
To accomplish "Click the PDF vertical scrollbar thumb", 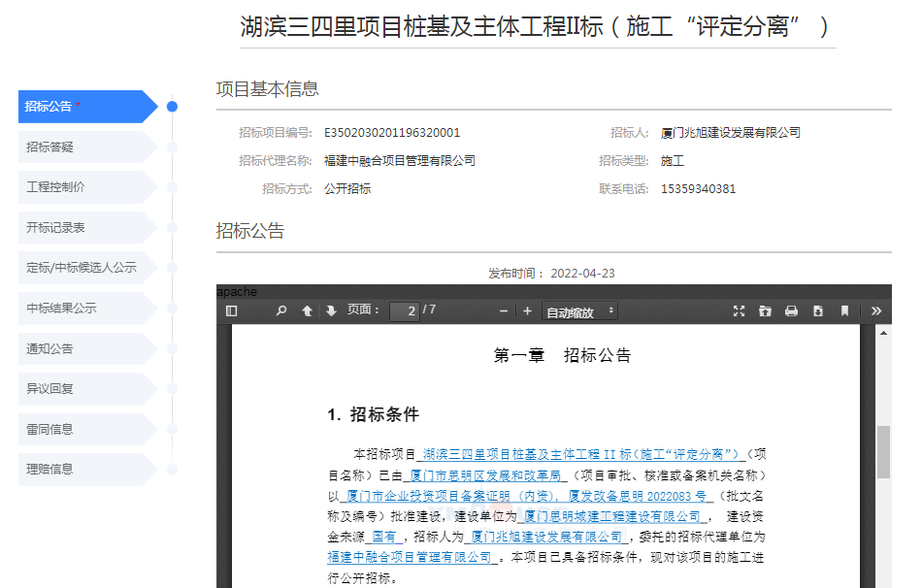I will point(883,451).
